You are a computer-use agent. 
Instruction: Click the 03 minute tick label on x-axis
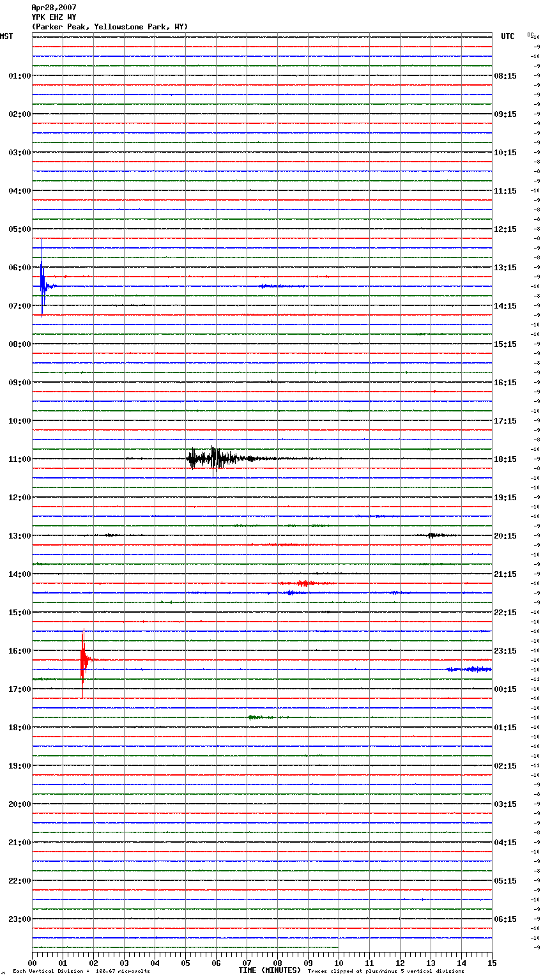pos(124,963)
